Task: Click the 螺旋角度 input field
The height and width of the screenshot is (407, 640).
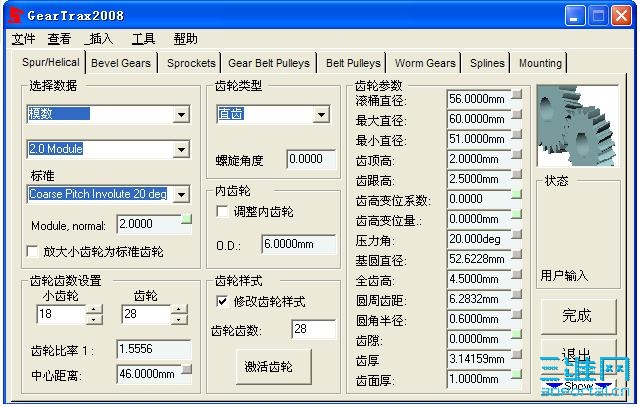Action: coord(311,159)
